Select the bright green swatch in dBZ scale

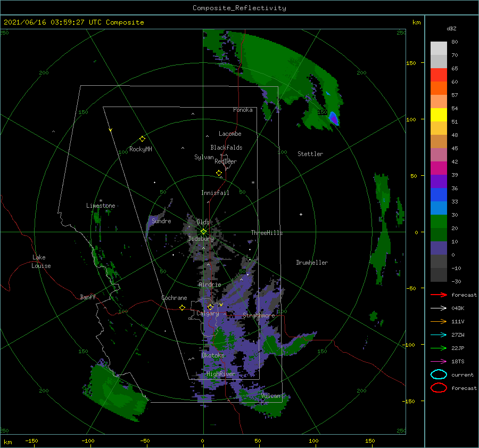[439, 221]
